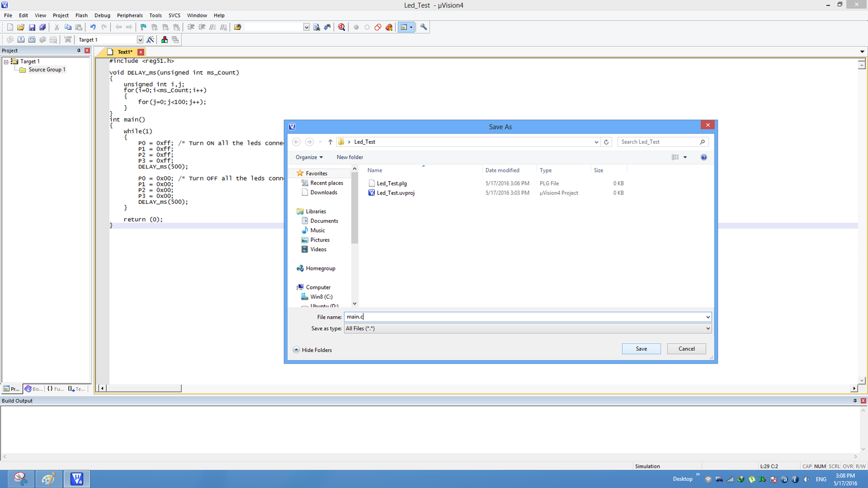
Task: Click the help icon in Save As dialog
Action: pos(704,157)
